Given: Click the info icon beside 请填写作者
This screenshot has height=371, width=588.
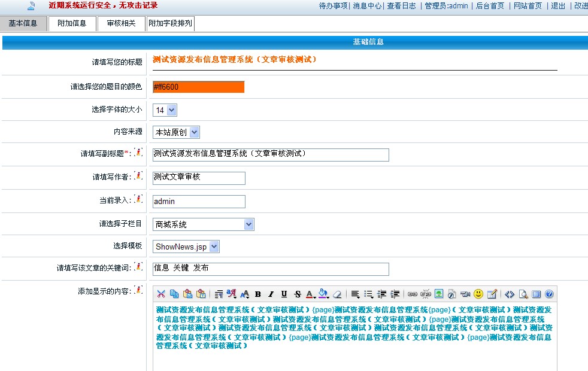Looking at the screenshot, I should click(138, 175).
